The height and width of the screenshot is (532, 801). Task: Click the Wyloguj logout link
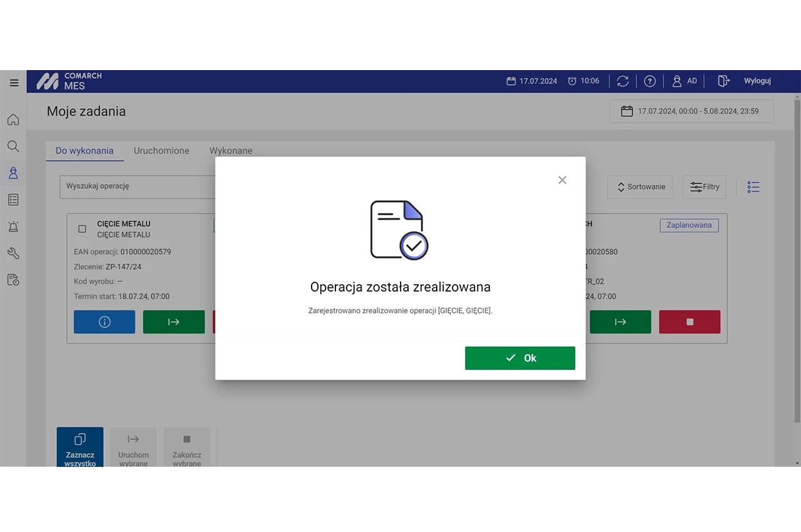point(757,81)
